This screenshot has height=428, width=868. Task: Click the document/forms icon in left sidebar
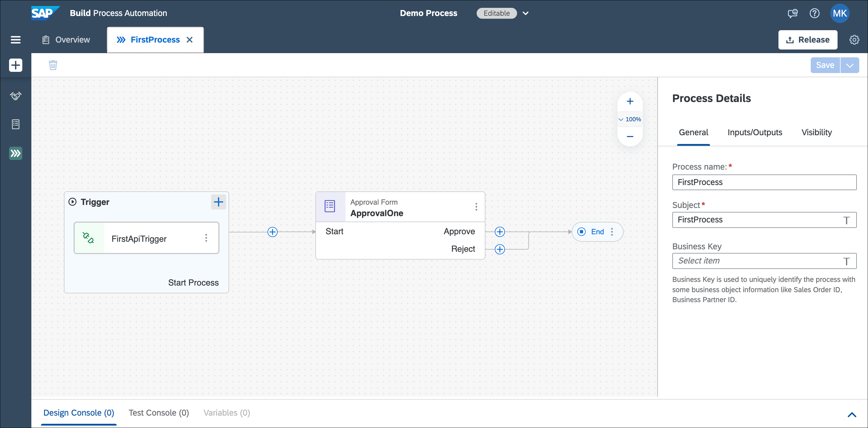click(15, 124)
